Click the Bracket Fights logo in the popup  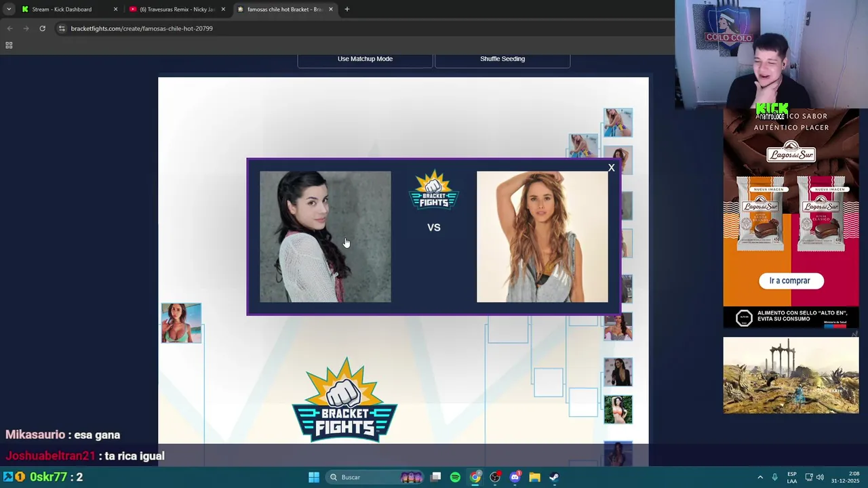coord(434,190)
